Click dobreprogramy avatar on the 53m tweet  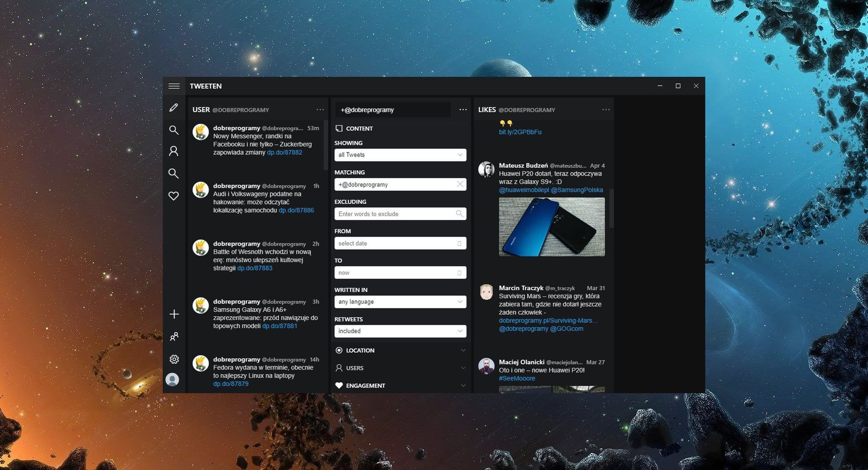tap(201, 132)
